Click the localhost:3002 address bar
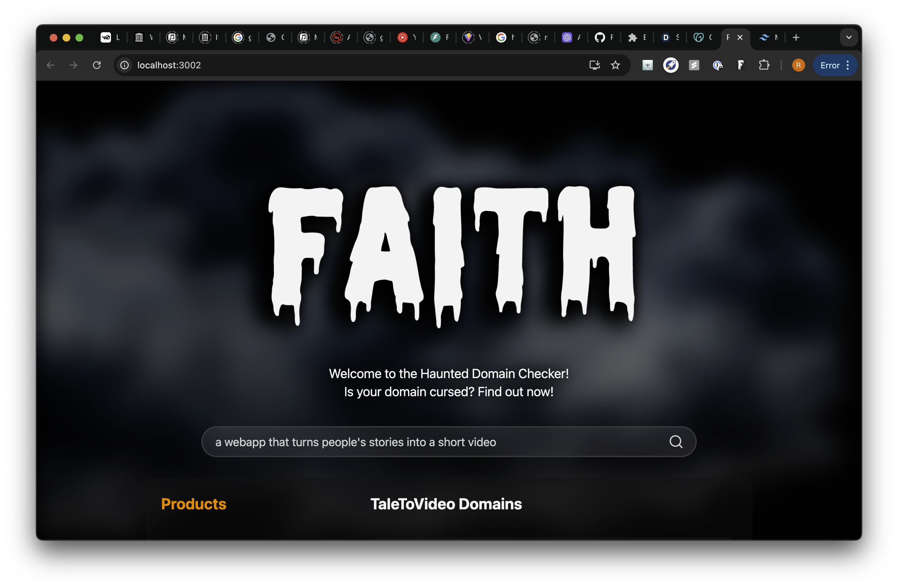The image size is (898, 588). tap(340, 65)
